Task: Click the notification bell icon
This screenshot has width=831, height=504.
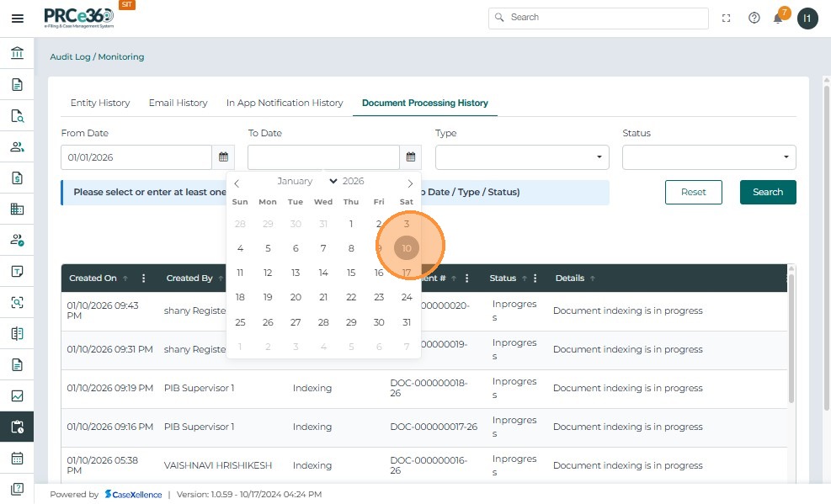Action: (779, 19)
